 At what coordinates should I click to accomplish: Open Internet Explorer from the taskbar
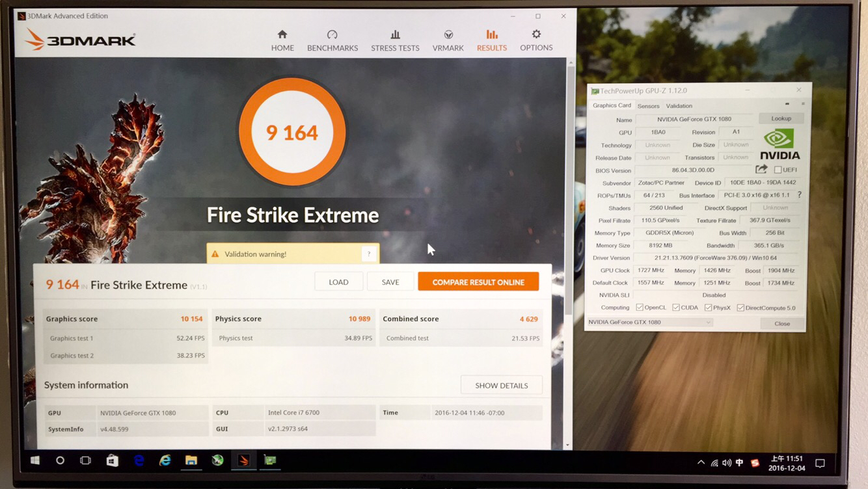tap(165, 460)
